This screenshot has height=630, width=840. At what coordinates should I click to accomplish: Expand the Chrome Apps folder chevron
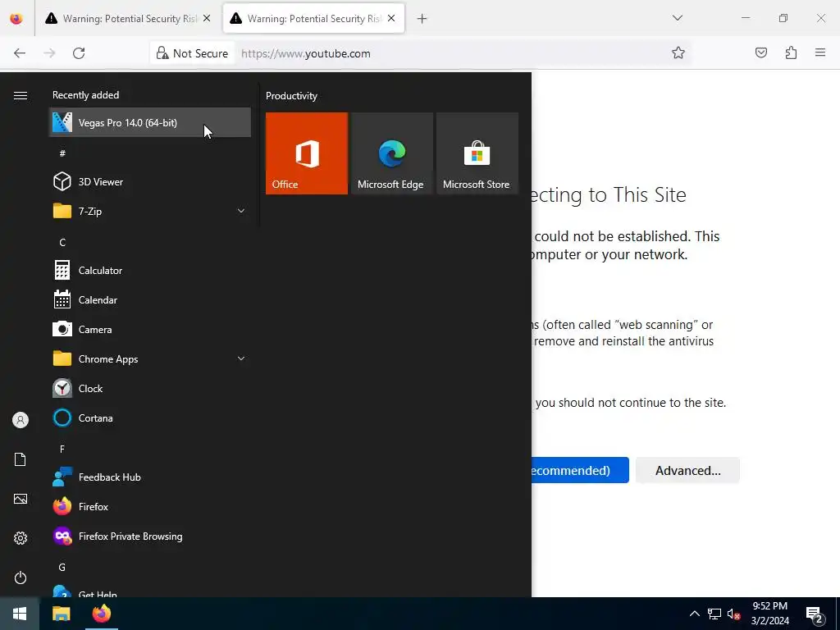[x=241, y=359]
